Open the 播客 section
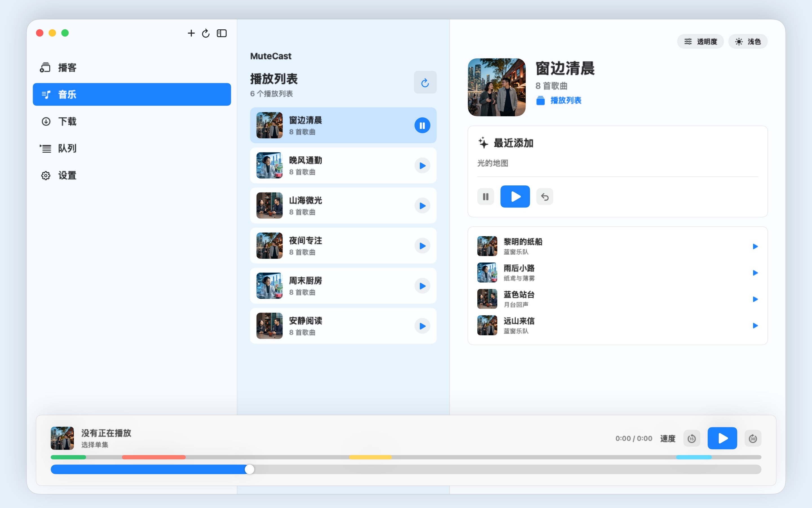Viewport: 812px width, 508px height. (x=132, y=67)
